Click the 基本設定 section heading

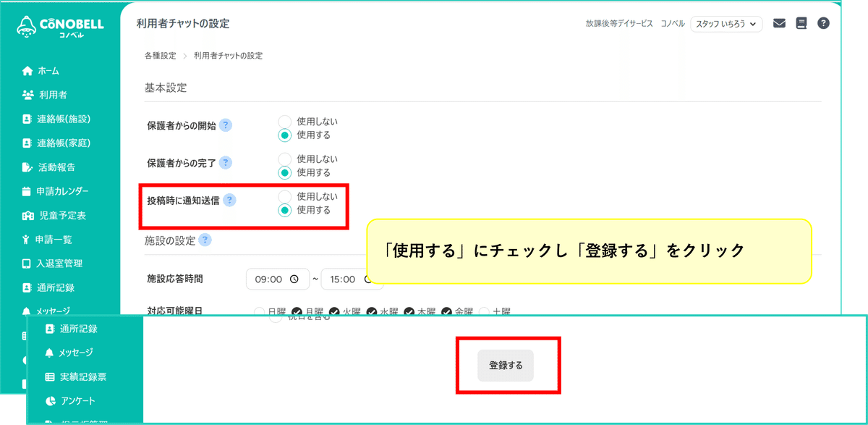point(166,88)
